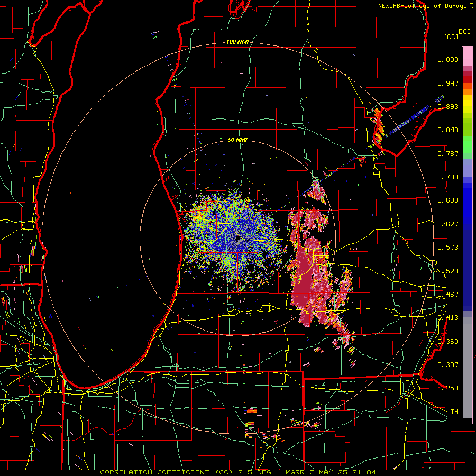
Task: Click the Correlation Coefficient KGRR caption text
Action: click(238, 472)
